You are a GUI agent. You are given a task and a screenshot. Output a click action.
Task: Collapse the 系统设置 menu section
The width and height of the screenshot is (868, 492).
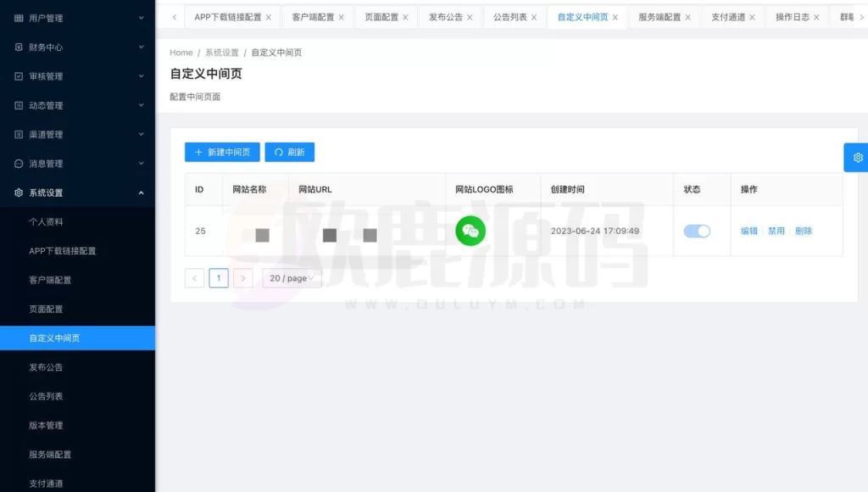(x=142, y=192)
